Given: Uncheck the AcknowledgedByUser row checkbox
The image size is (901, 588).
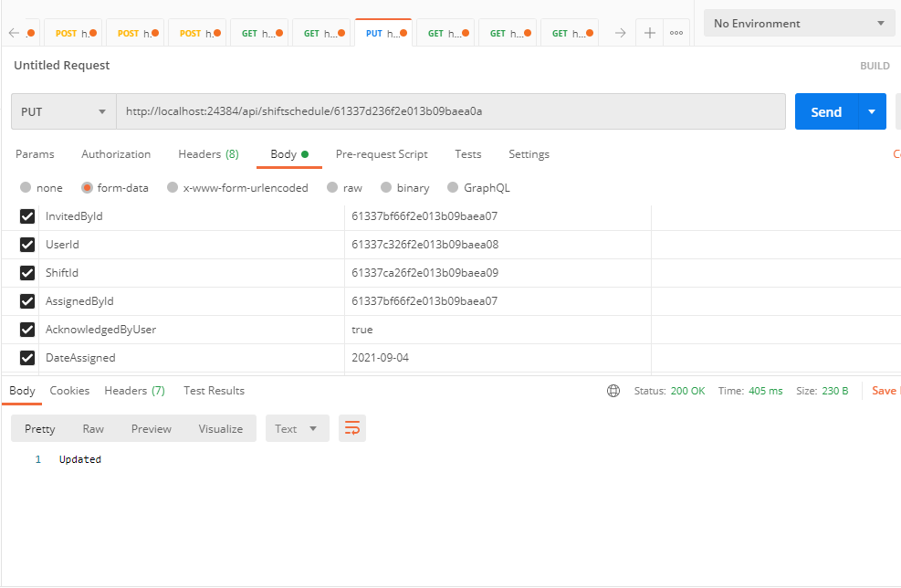Looking at the screenshot, I should pos(27,330).
